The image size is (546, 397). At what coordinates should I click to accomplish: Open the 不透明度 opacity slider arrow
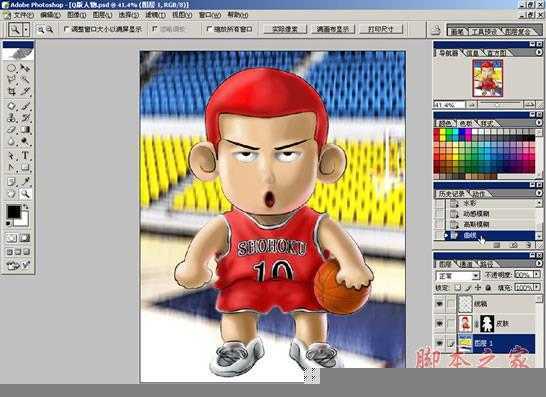point(537,274)
